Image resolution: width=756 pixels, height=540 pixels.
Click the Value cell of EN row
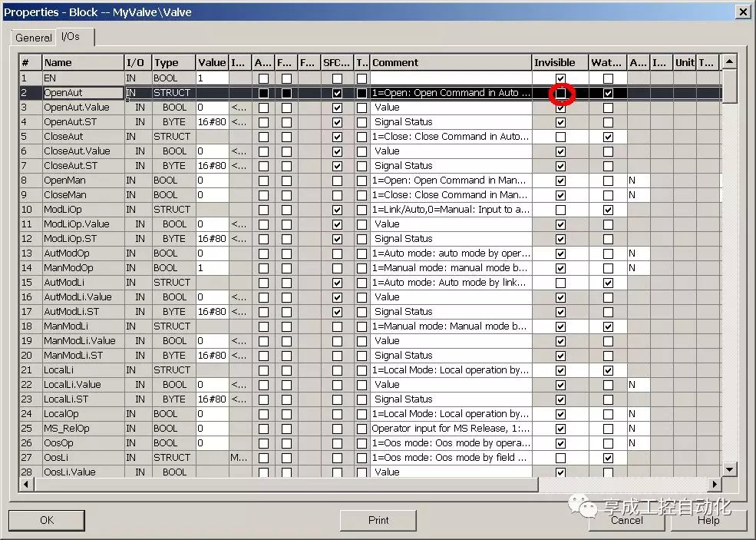point(212,78)
